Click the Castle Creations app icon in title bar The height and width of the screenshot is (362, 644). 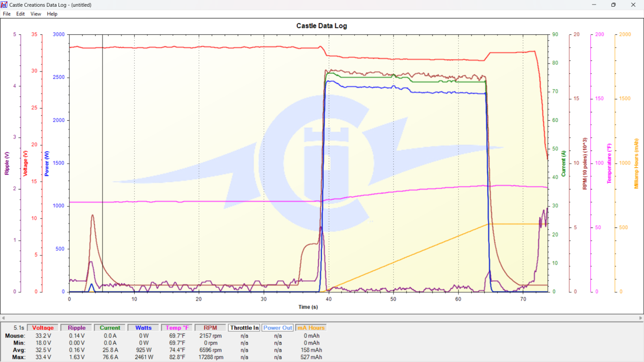click(x=4, y=5)
